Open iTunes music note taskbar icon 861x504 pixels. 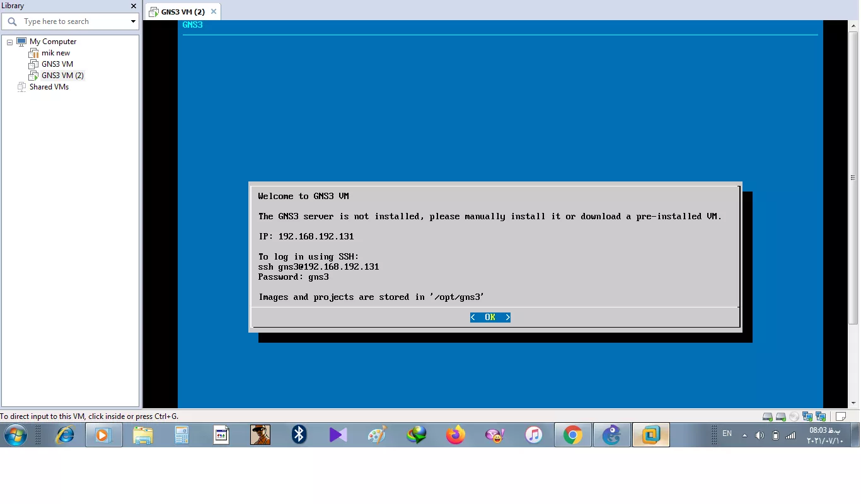tap(534, 435)
